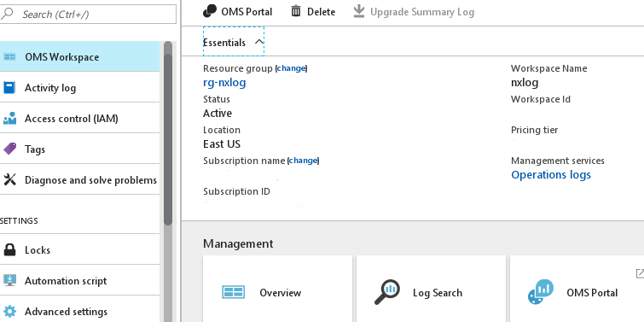Click Delete toolbar button

313,11
